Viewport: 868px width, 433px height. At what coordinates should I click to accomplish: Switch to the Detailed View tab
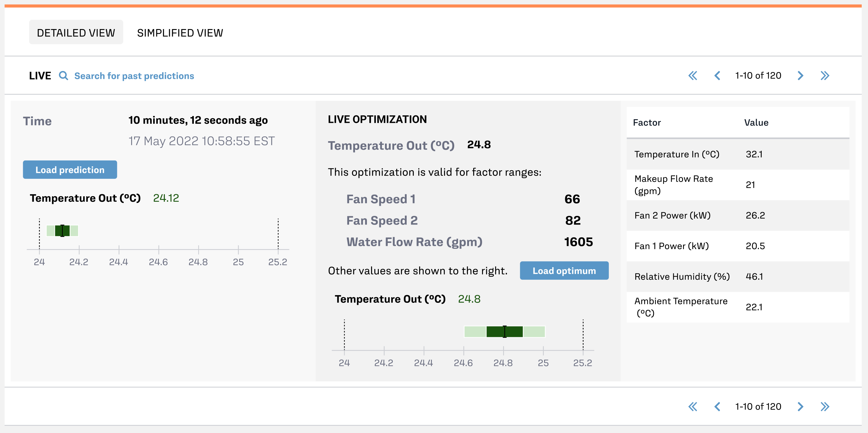click(x=76, y=33)
